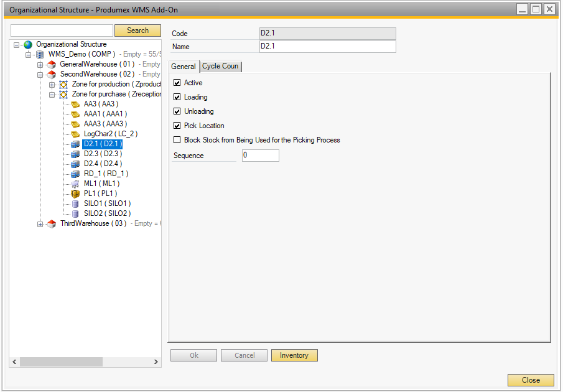
Task: Click into the Sequence input field
Action: tap(260, 156)
